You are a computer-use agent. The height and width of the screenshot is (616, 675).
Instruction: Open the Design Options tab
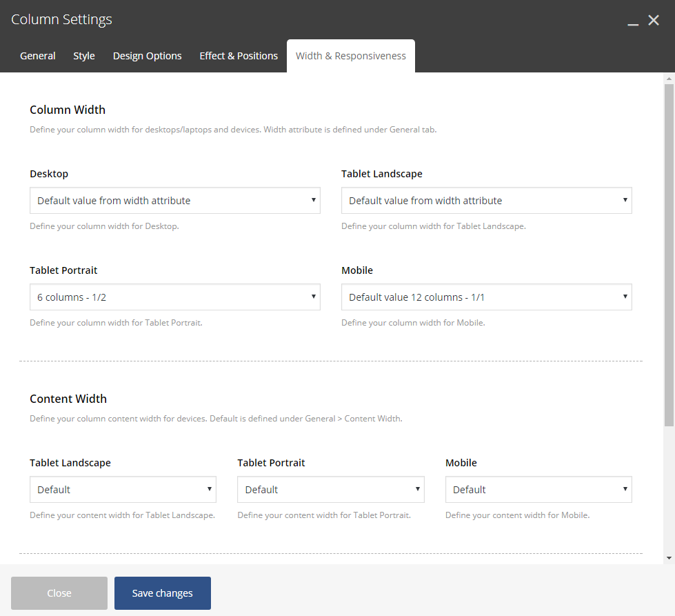click(x=148, y=56)
